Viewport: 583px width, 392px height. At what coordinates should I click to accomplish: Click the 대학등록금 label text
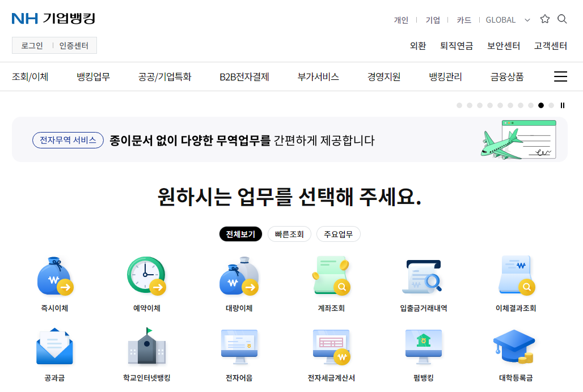point(516,378)
